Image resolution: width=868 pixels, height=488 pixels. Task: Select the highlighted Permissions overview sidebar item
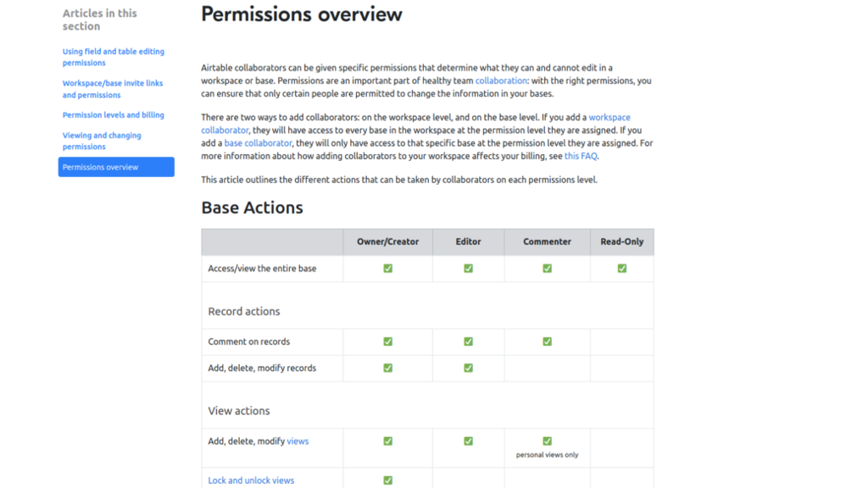point(101,167)
